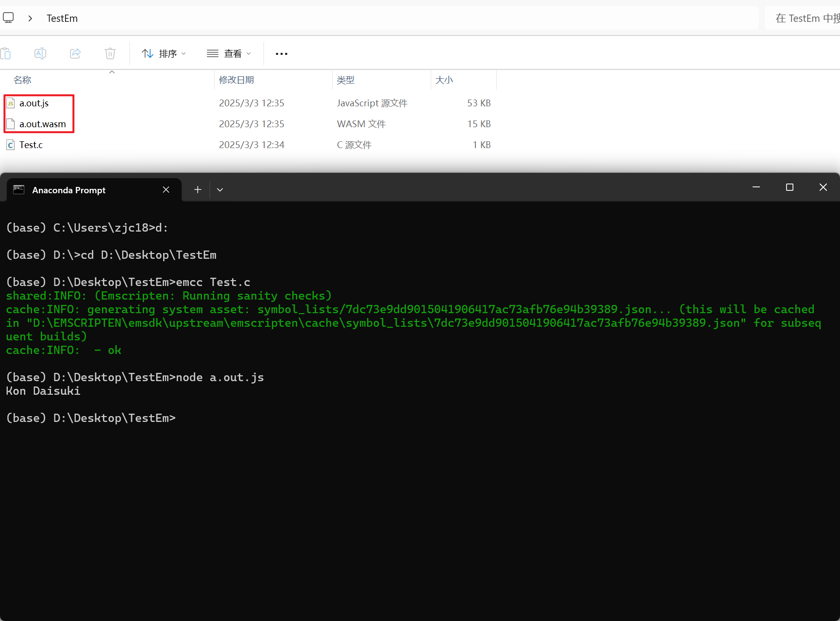Close the Anaconda Prompt tab
Screen dimensions: 840x621
pos(166,190)
